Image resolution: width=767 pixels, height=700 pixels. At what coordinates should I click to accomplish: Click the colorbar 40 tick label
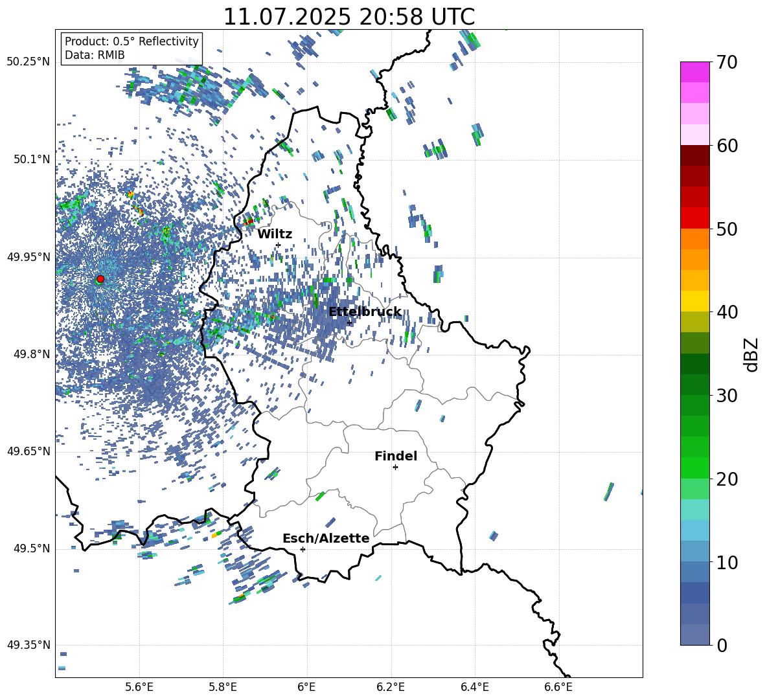tap(727, 312)
